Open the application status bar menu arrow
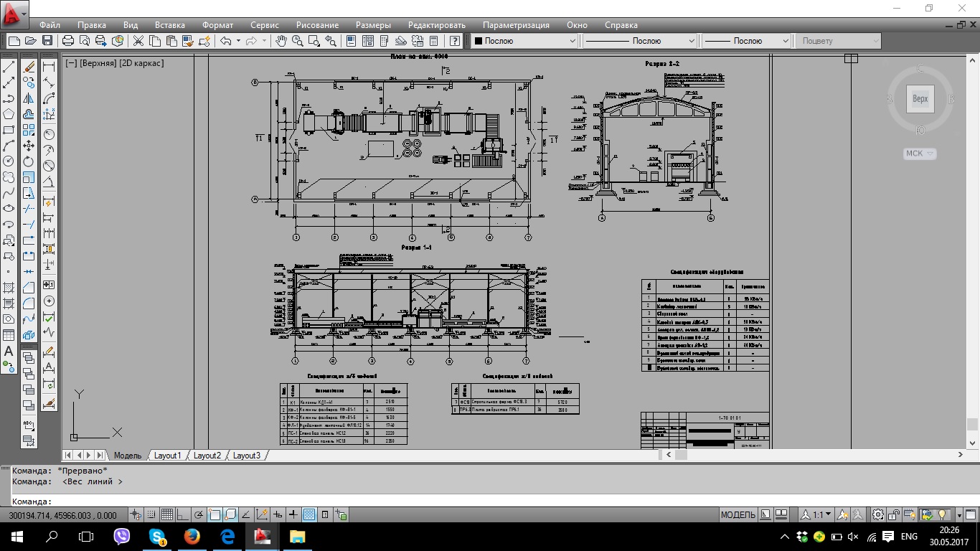Viewport: 980px width, 551px height. pyautogui.click(x=959, y=514)
